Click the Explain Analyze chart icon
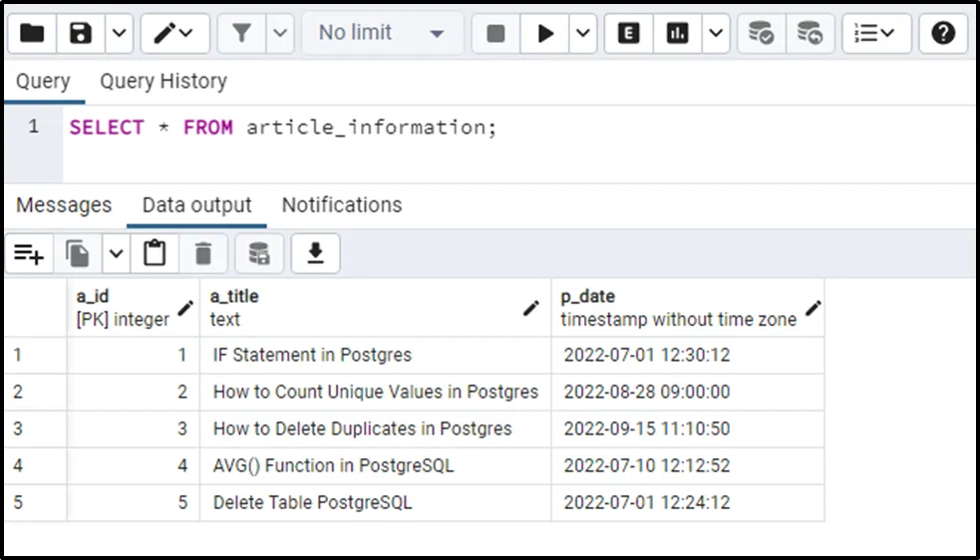The image size is (980, 560). [x=677, y=33]
